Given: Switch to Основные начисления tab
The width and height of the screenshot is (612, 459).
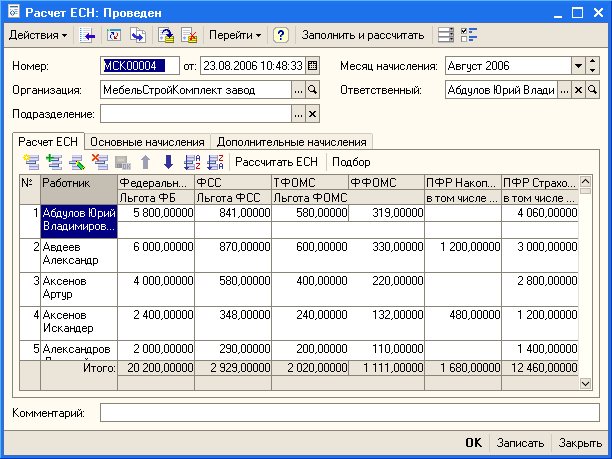Looking at the screenshot, I should (148, 142).
